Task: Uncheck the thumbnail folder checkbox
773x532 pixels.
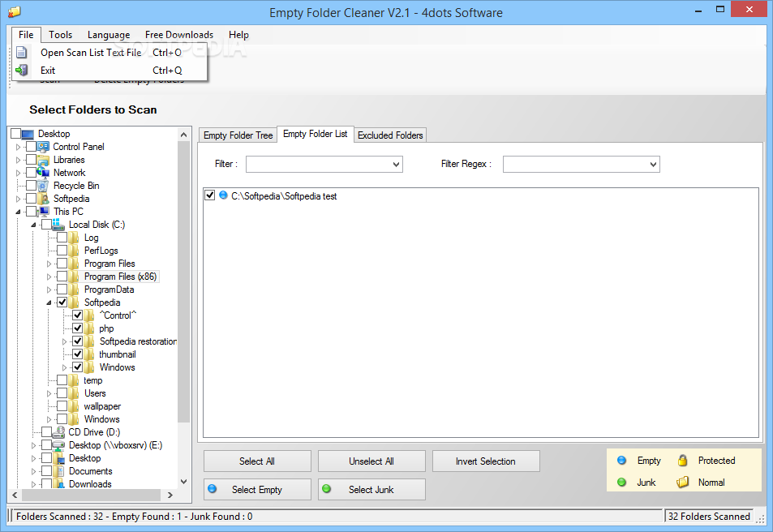Action: pyautogui.click(x=77, y=354)
